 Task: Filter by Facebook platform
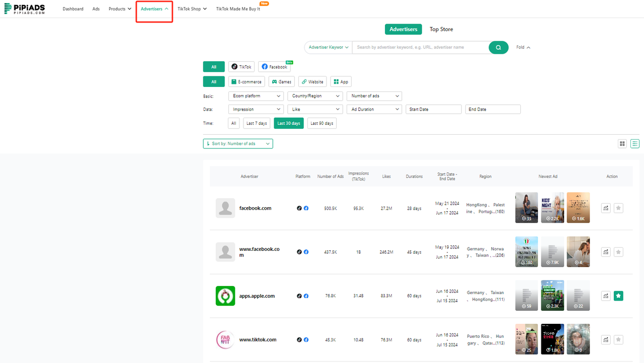click(x=274, y=67)
